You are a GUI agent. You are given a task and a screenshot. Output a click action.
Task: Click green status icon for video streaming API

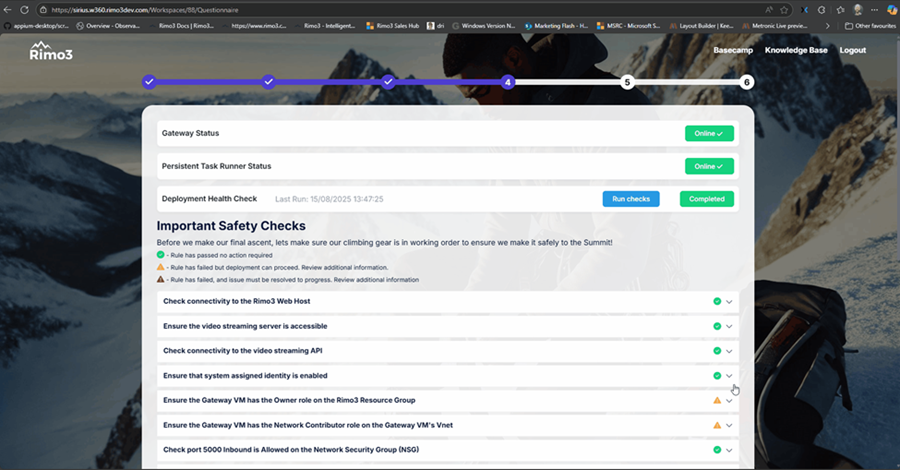[x=717, y=351]
